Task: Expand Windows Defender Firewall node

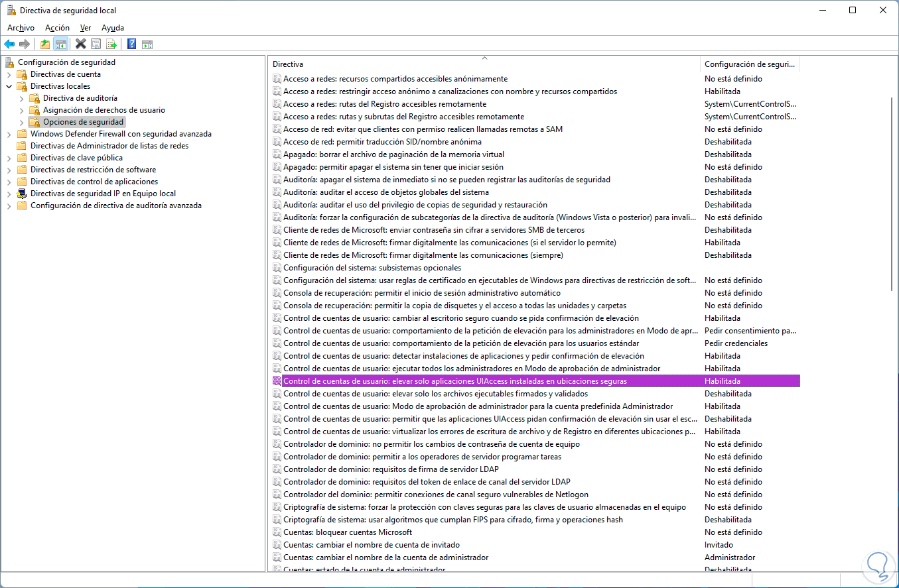Action: click(x=9, y=134)
